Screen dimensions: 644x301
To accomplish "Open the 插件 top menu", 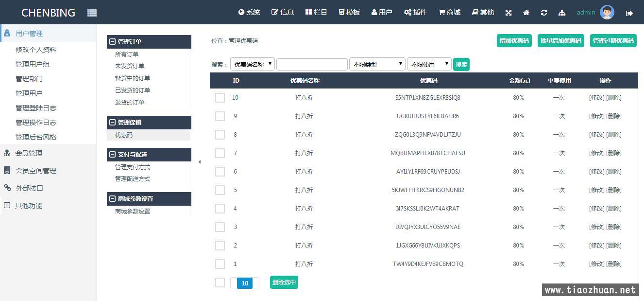I will [x=415, y=12].
